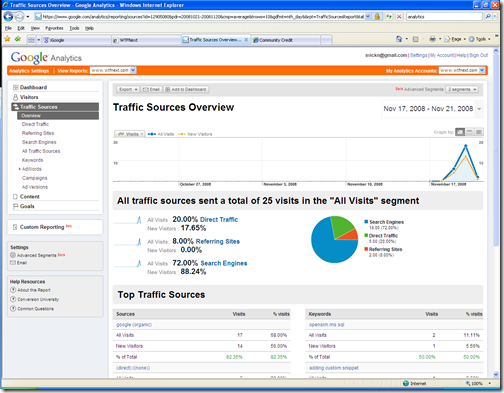
Task: Open the Advanced Segments 2 segments dropdown
Action: point(462,89)
